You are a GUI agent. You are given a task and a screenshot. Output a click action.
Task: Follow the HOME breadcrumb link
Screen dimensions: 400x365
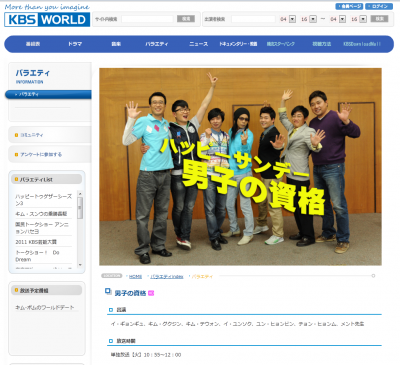point(135,276)
